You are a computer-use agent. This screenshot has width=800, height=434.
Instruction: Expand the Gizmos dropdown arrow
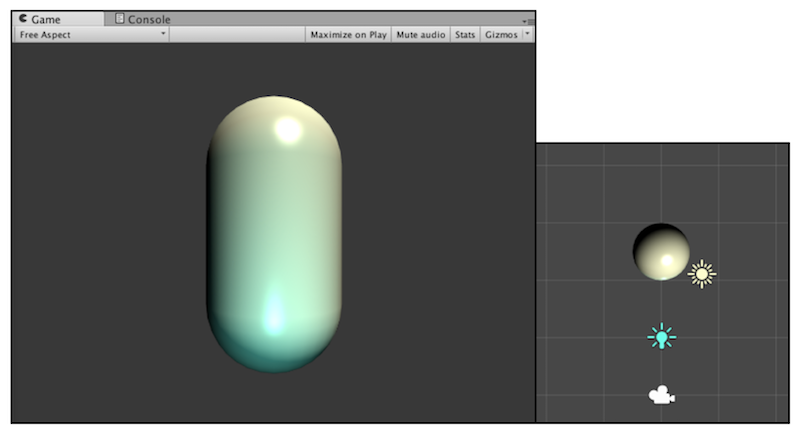click(528, 34)
